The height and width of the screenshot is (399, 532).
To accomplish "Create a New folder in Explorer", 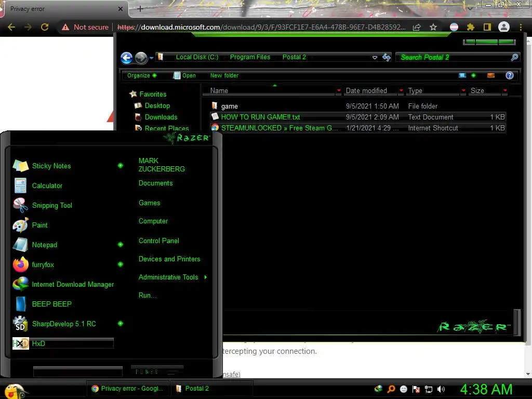I will pos(224,75).
